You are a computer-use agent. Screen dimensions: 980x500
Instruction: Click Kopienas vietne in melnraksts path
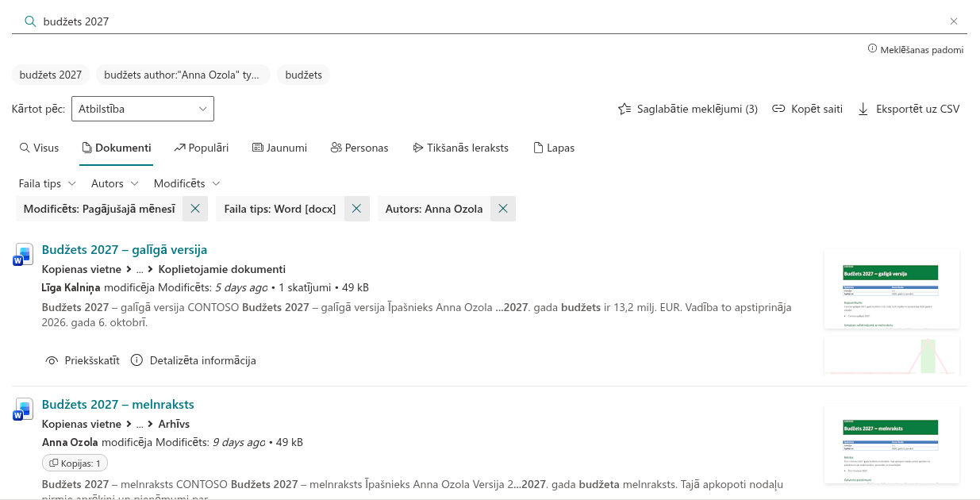82,424
